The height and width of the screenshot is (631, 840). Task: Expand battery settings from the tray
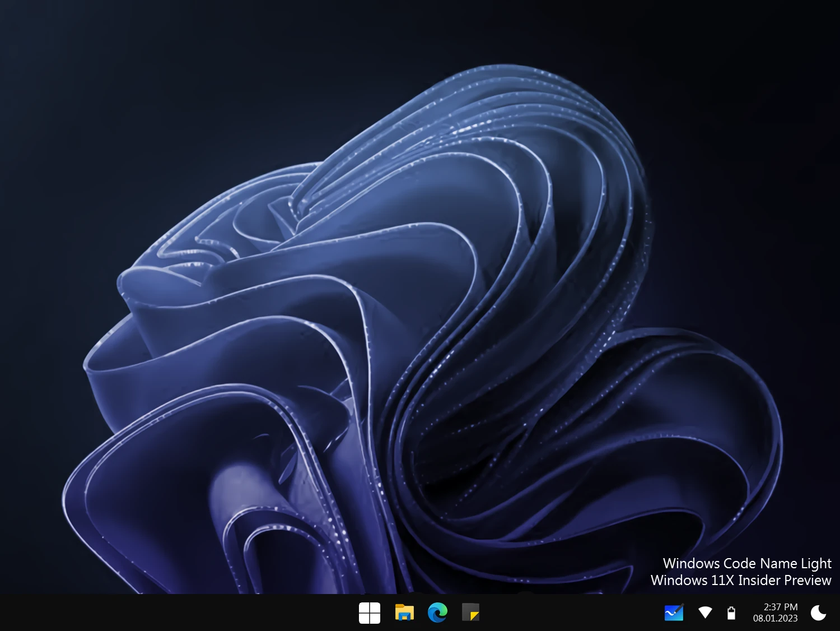point(732,613)
